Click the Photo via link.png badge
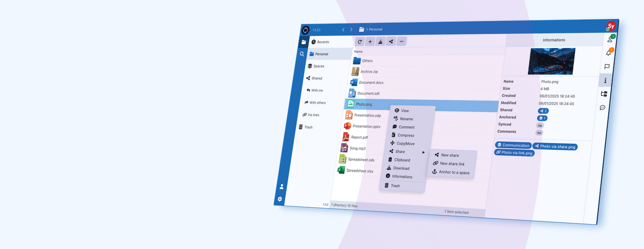Viewport: 644px width, 249px height. 514,153
